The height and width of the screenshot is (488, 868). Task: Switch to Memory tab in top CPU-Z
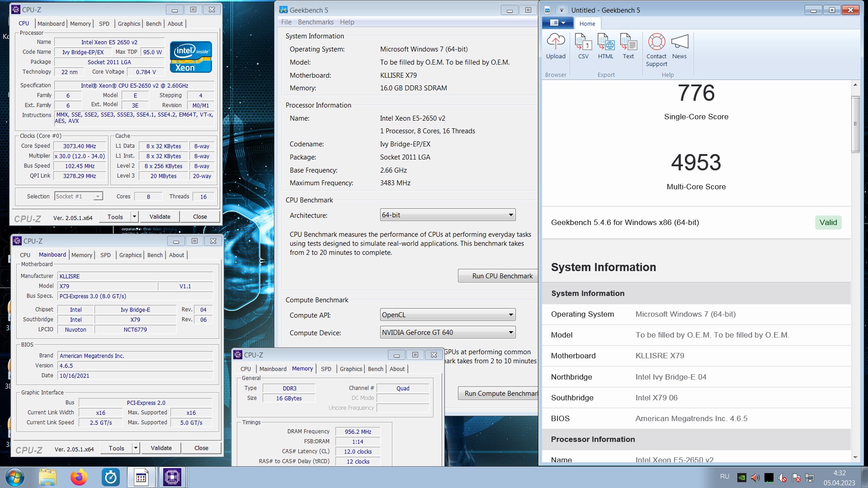click(x=80, y=23)
